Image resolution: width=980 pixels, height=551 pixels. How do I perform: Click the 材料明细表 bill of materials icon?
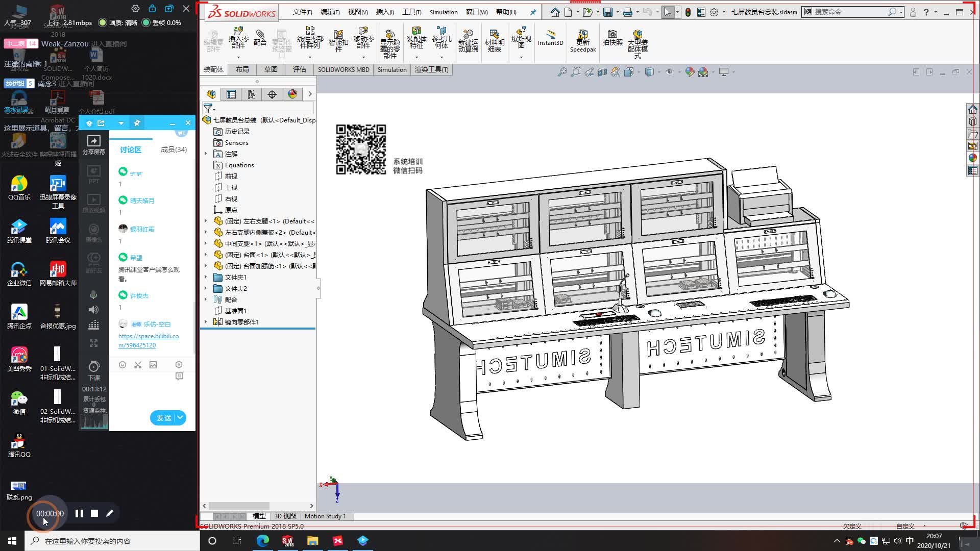click(494, 40)
